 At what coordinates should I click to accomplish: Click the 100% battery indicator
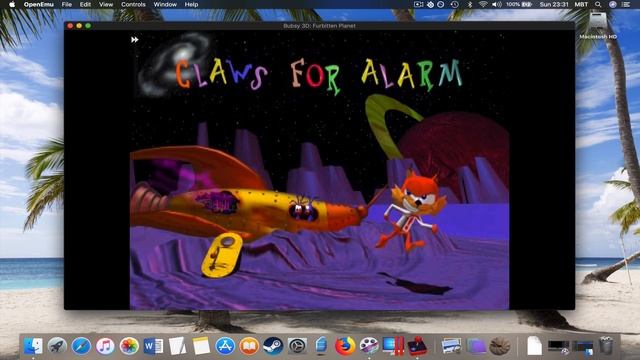pyautogui.click(x=519, y=4)
